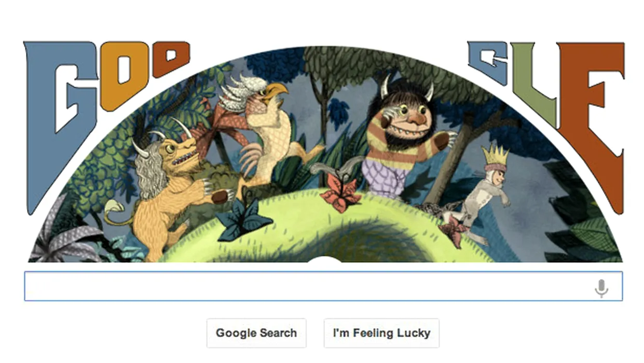Click the microphone voice search icon
The image size is (644, 363).
(601, 288)
